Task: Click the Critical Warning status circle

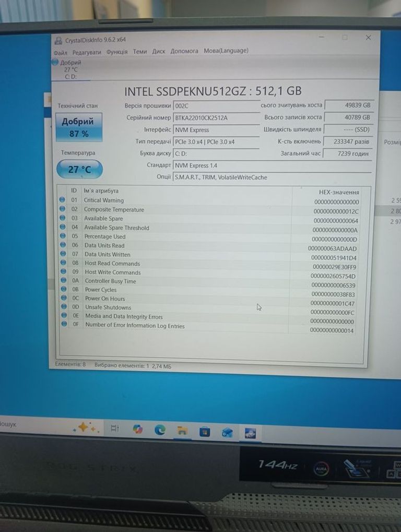Action: click(x=63, y=200)
